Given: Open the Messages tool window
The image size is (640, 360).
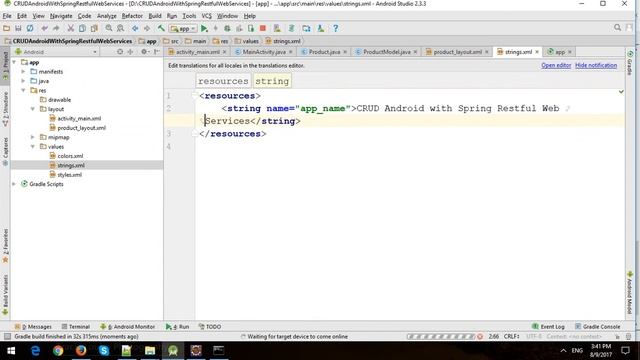Looking at the screenshot, I should 33,327.
